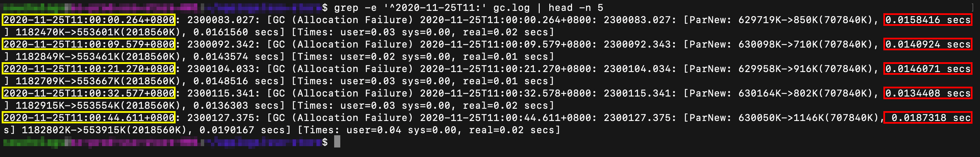Viewport: 980px width, 157px height.
Task: Click the red-boxed 0.0134408 secs value
Action: 928,93
